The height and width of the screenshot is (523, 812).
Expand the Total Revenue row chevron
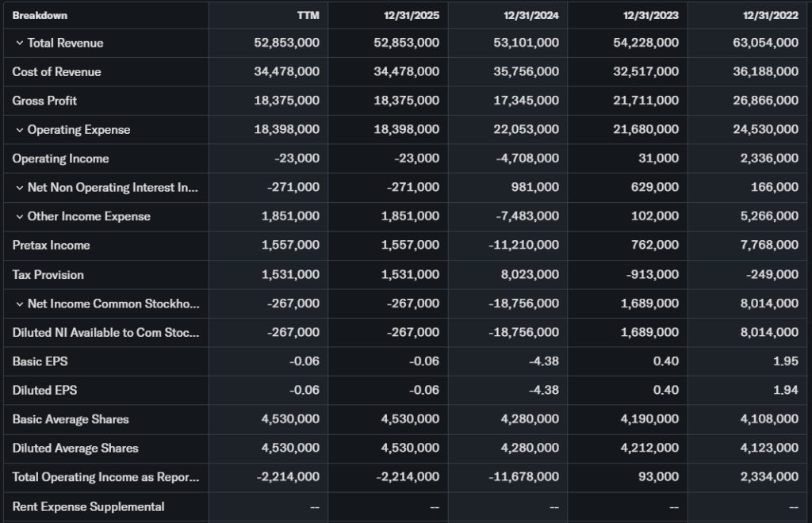click(x=19, y=43)
